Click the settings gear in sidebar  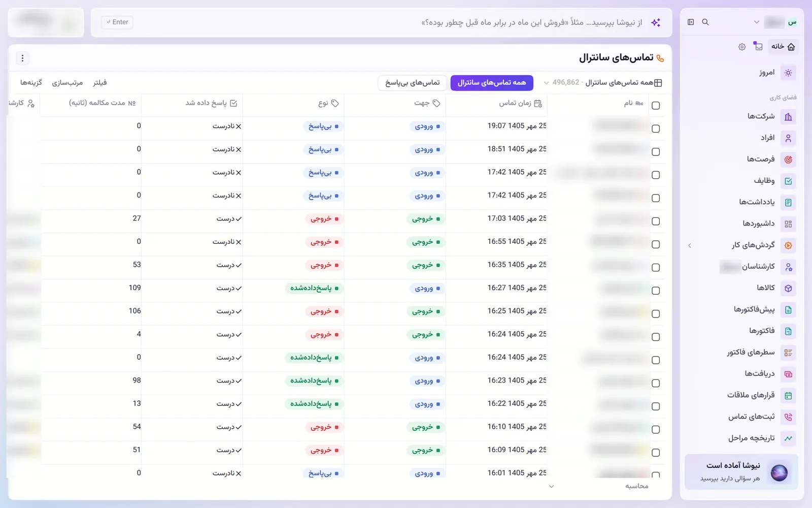[x=742, y=47]
